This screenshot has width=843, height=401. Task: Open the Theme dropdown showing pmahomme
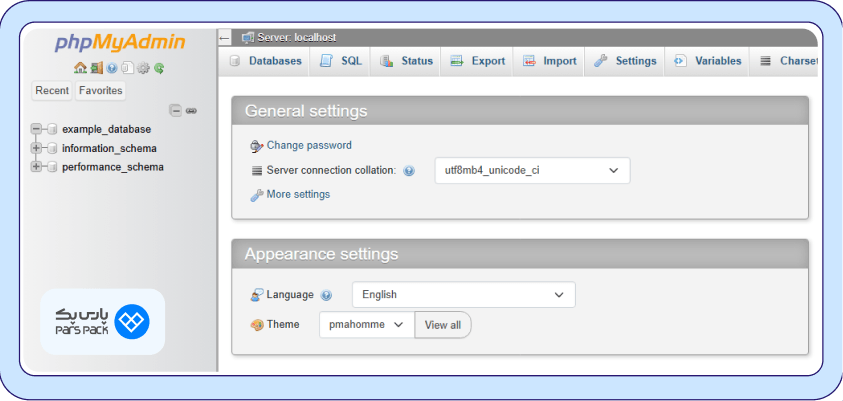click(x=367, y=325)
